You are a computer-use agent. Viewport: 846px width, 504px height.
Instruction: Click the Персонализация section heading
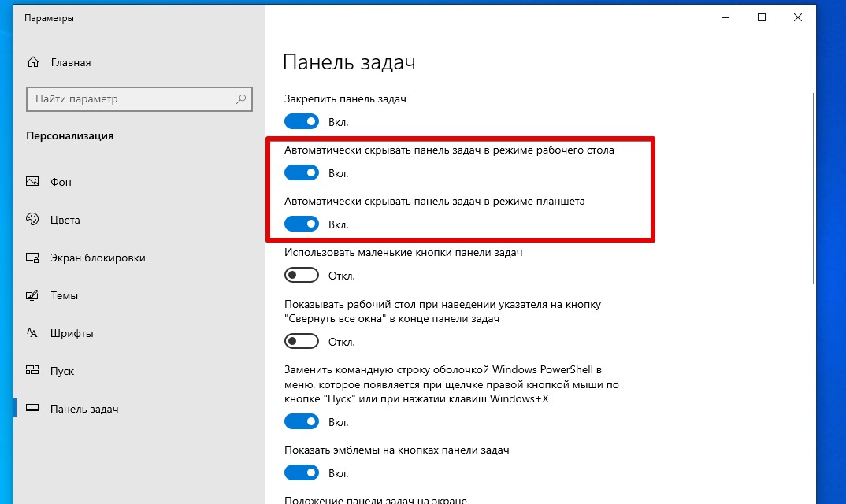tap(69, 136)
